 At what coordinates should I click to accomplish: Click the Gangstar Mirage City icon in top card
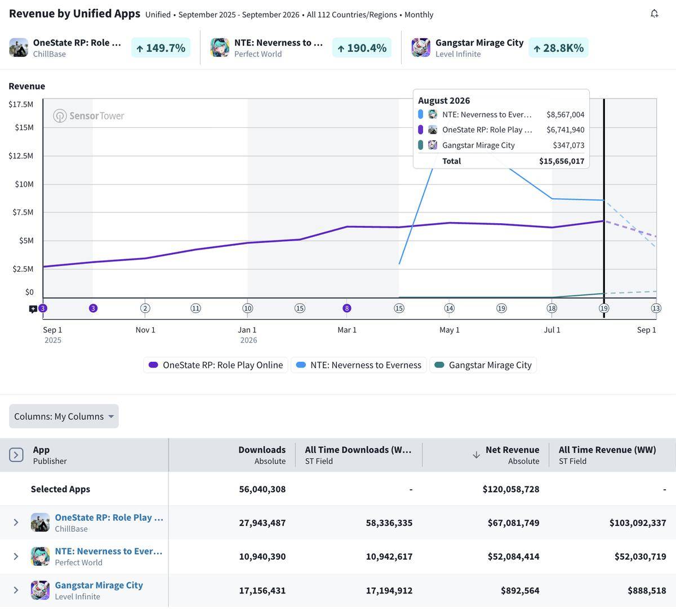[421, 48]
